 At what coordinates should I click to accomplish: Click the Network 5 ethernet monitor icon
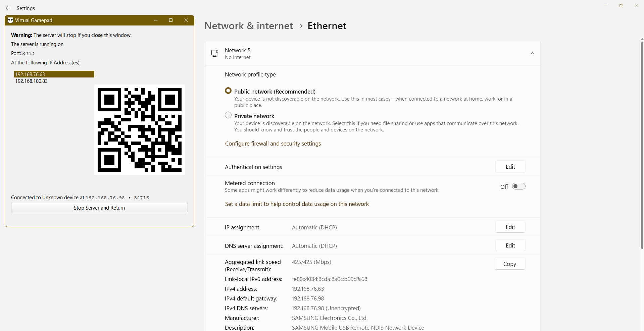click(x=215, y=53)
